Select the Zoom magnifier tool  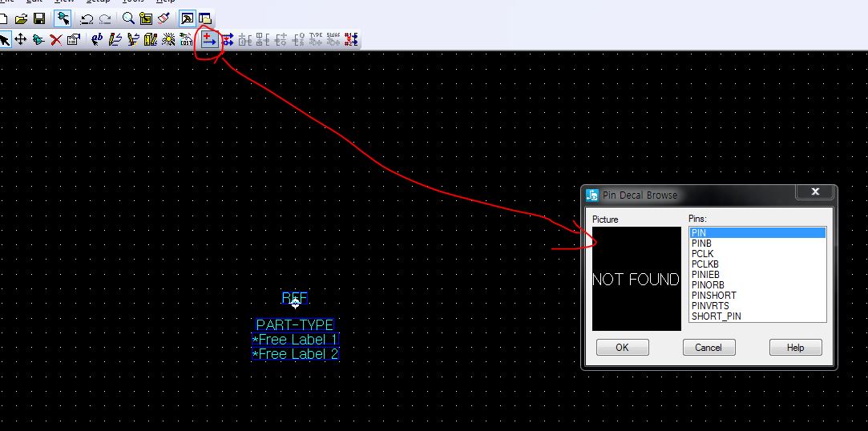[128, 18]
